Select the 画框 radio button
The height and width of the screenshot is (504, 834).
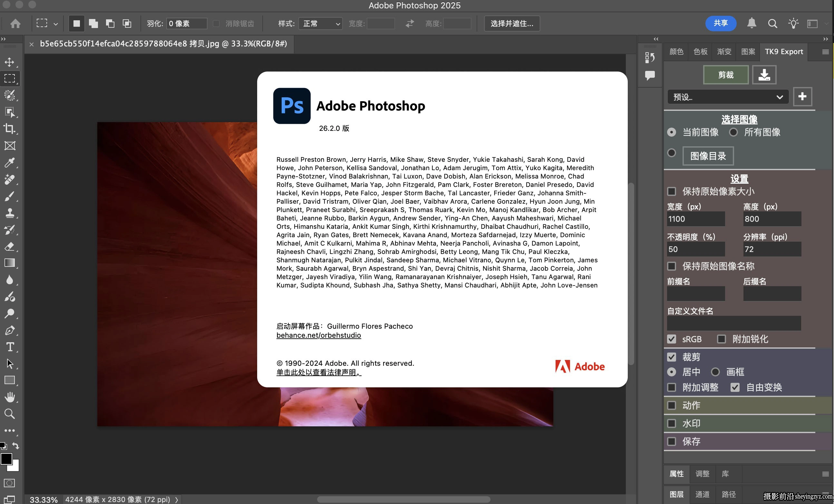tap(715, 372)
